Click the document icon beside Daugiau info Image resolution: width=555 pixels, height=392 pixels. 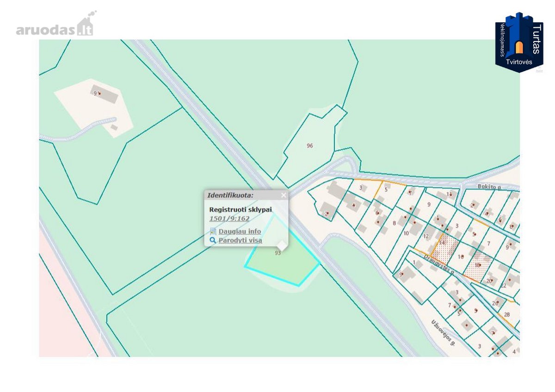pos(213,231)
